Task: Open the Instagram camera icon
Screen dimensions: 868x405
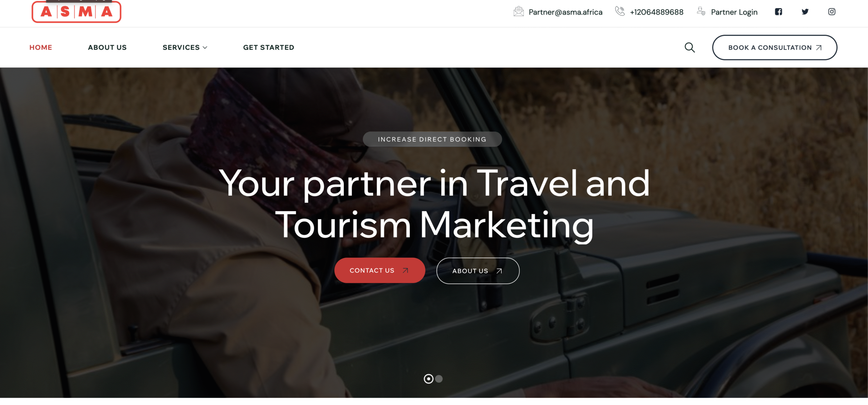Action: (832, 12)
